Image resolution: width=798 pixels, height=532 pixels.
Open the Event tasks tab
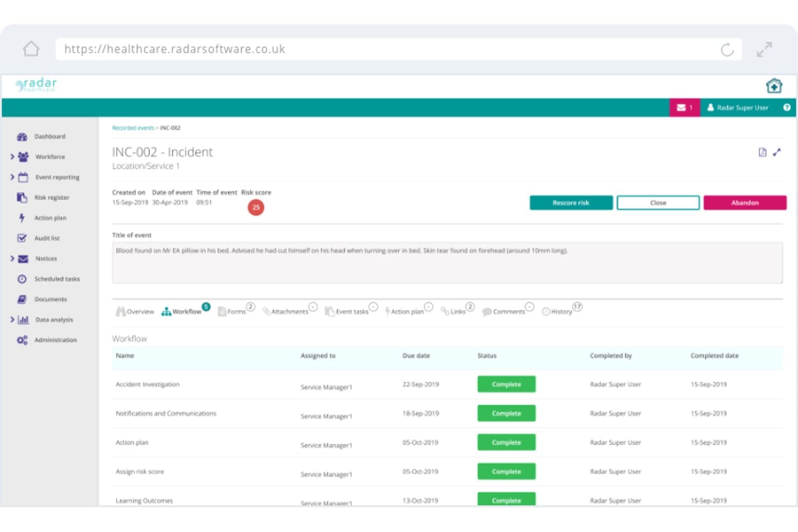coord(351,310)
